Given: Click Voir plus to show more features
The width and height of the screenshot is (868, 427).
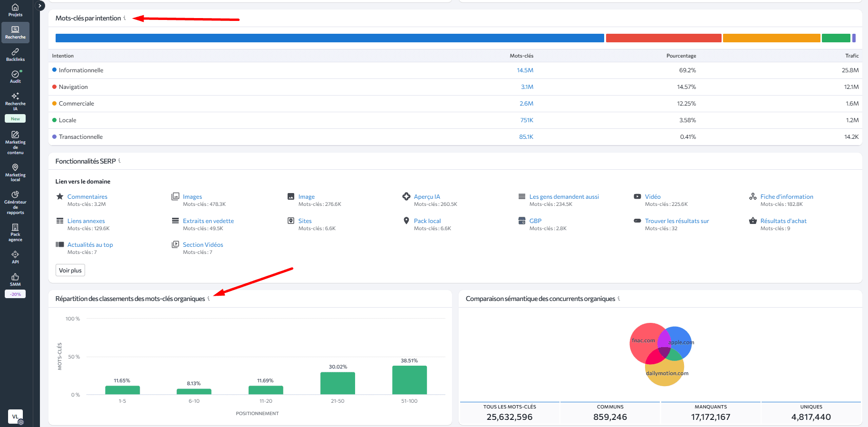Looking at the screenshot, I should coord(70,271).
